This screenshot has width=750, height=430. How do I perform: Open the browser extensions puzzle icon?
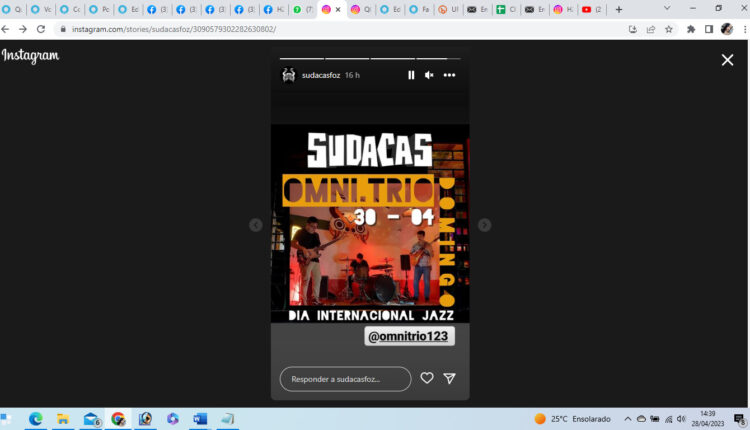pos(691,29)
